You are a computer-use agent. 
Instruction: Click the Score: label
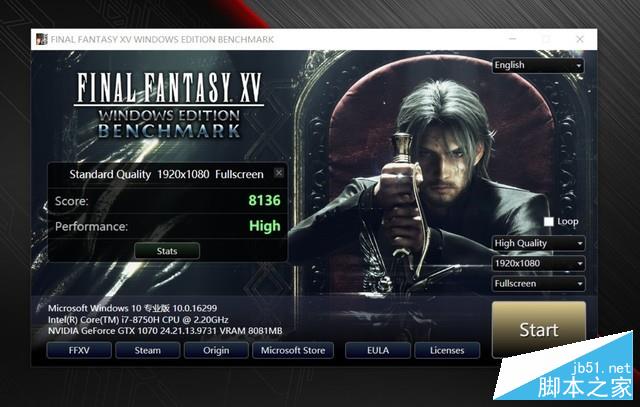(x=71, y=201)
